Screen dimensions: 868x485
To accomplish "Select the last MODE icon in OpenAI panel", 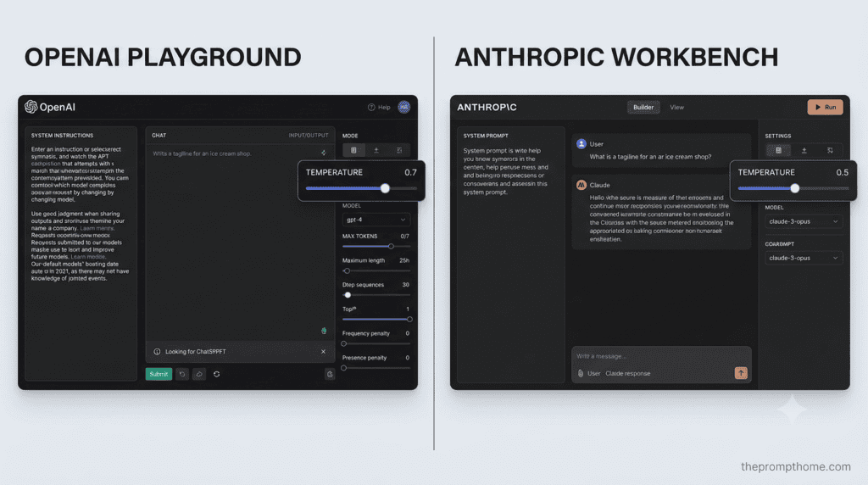I will point(399,150).
